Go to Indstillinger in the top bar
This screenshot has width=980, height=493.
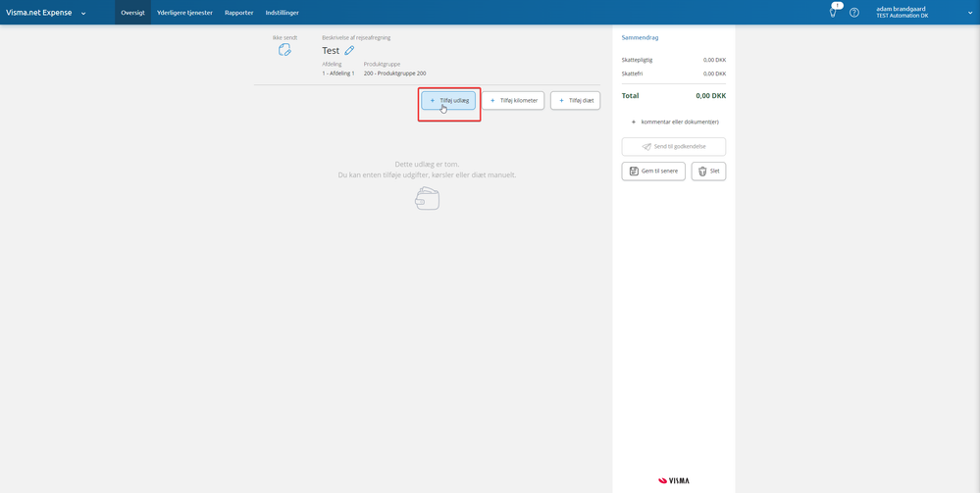[282, 13]
